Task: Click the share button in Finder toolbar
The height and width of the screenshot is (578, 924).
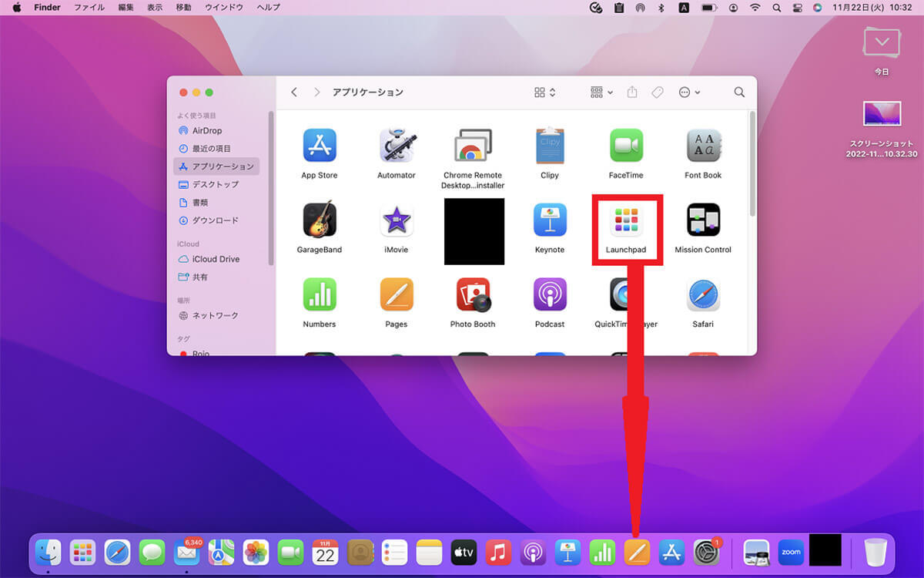Action: pyautogui.click(x=632, y=92)
